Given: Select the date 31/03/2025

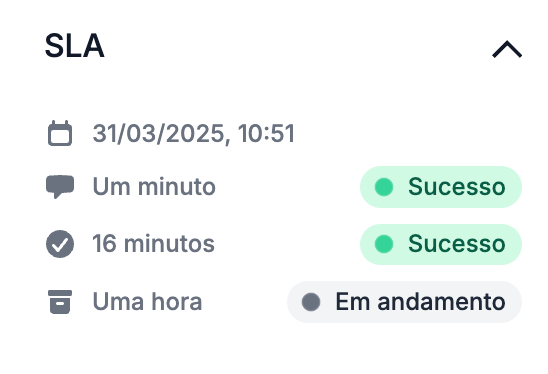Looking at the screenshot, I should coord(158,133).
